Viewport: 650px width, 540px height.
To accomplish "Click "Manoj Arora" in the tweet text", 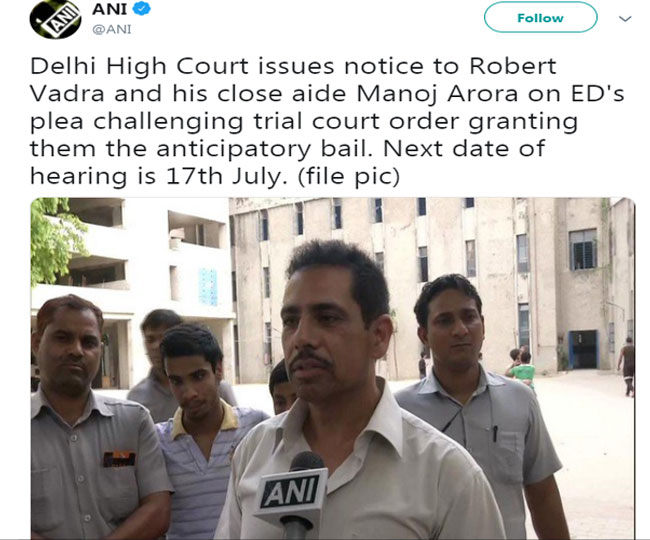I will coord(437,94).
